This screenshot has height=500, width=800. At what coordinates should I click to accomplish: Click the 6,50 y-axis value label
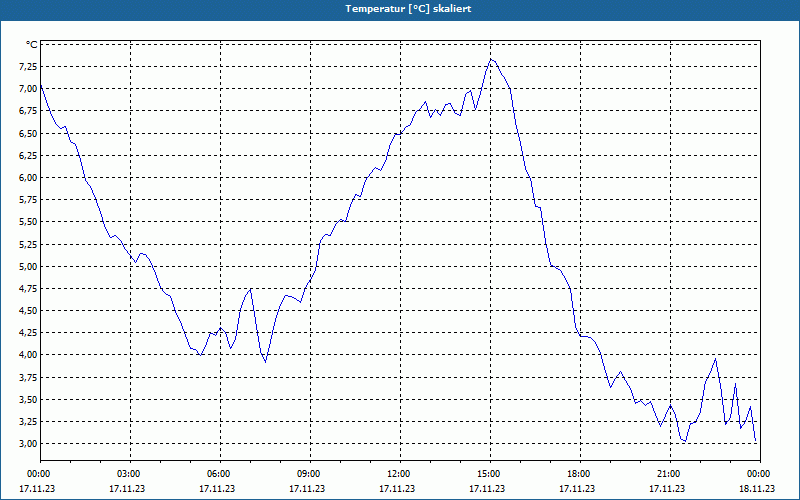click(x=30, y=133)
